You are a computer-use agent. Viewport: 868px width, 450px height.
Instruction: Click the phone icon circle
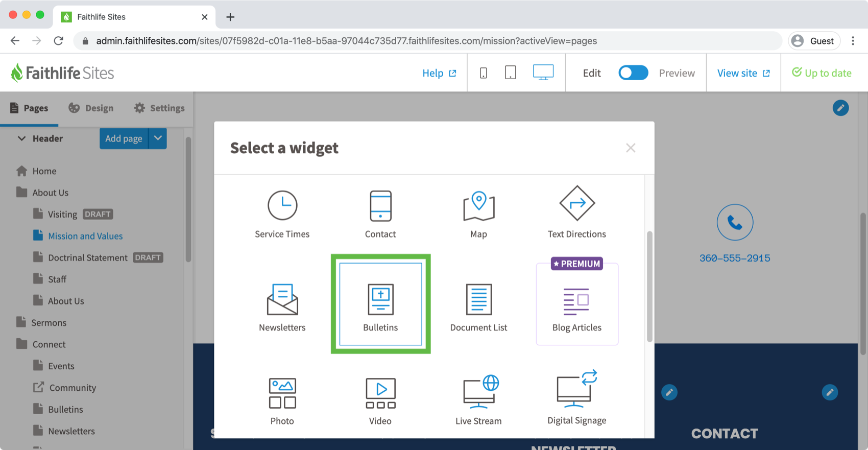(735, 222)
